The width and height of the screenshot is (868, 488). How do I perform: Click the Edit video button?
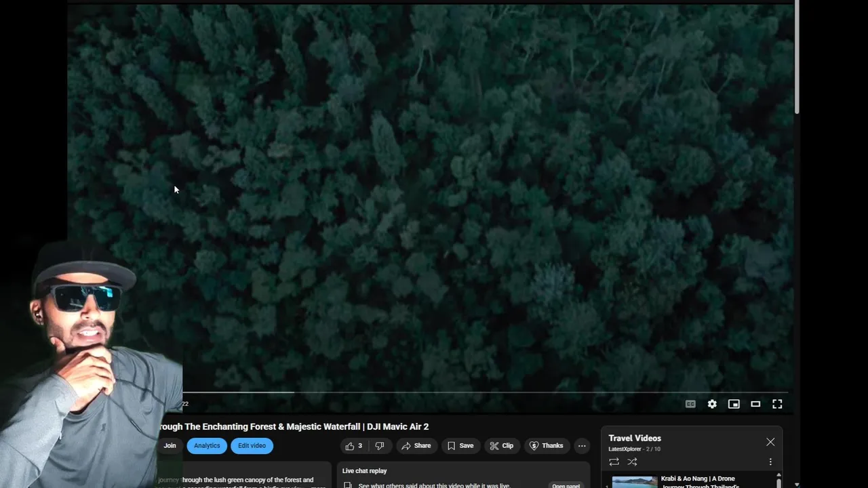click(x=252, y=446)
